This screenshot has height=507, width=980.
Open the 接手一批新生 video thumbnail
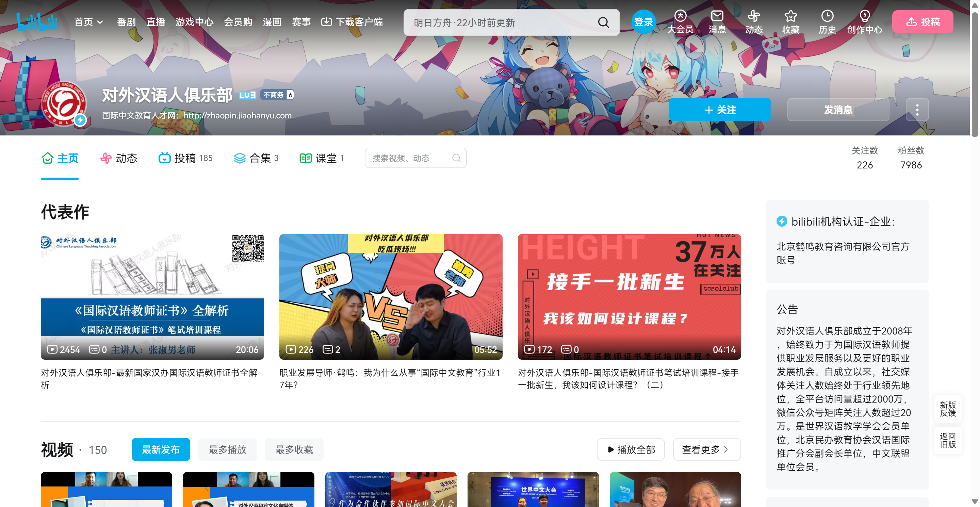click(x=629, y=297)
